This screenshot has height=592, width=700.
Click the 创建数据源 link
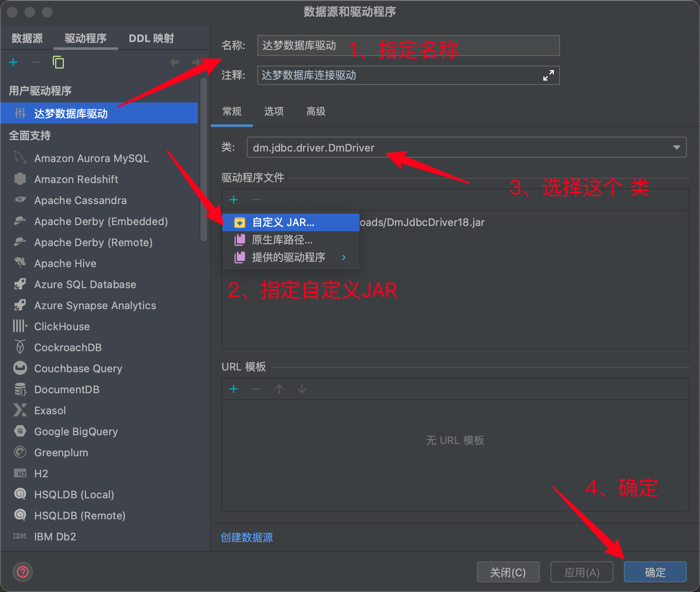click(247, 537)
